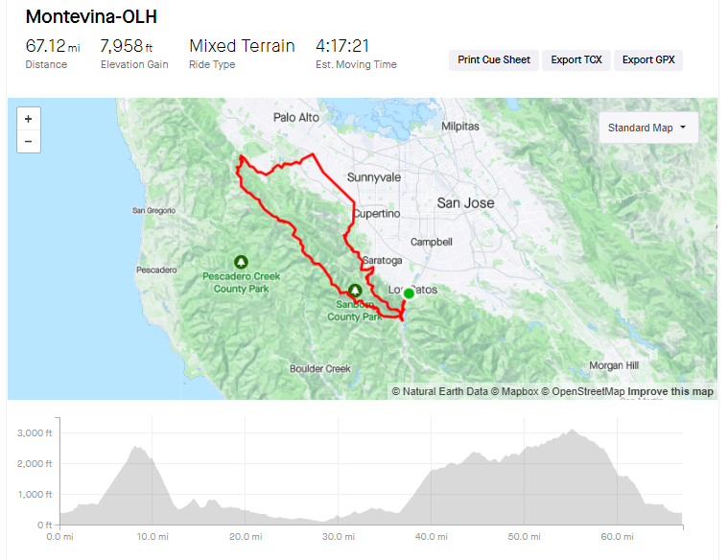Zoom in with the map plus button
This screenshot has width=728, height=560.
pos(29,119)
